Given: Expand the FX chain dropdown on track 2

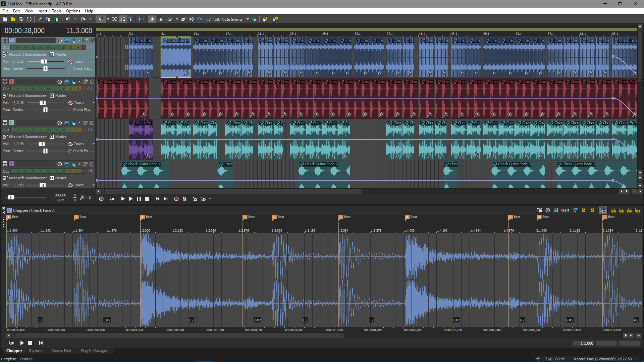Looking at the screenshot, I should pyautogui.click(x=79, y=82).
